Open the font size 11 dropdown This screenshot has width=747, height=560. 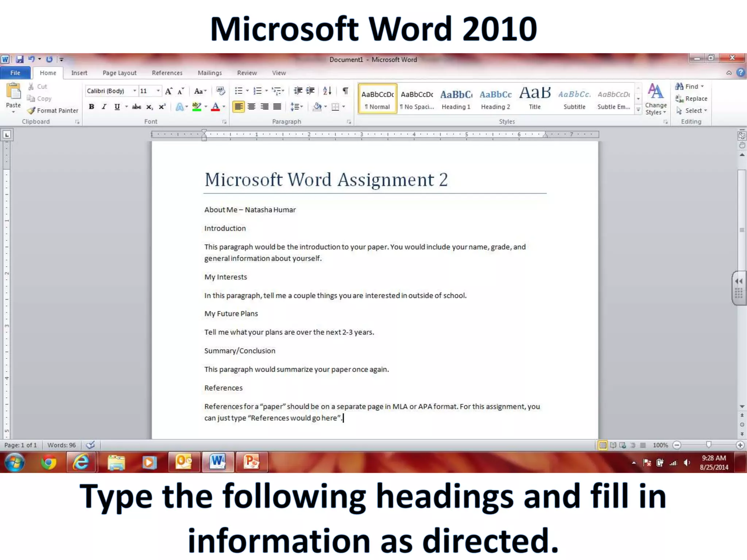pos(158,91)
